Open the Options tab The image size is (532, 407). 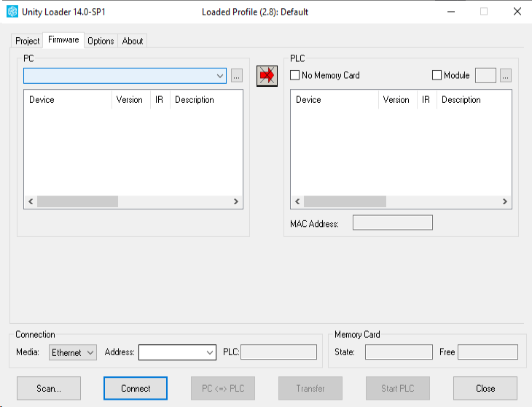(x=101, y=41)
